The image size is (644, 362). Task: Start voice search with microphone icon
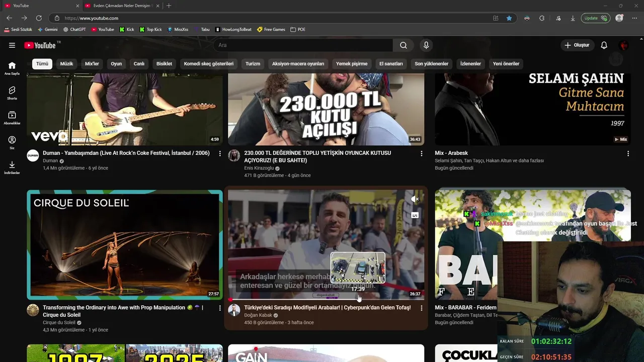[x=426, y=45]
